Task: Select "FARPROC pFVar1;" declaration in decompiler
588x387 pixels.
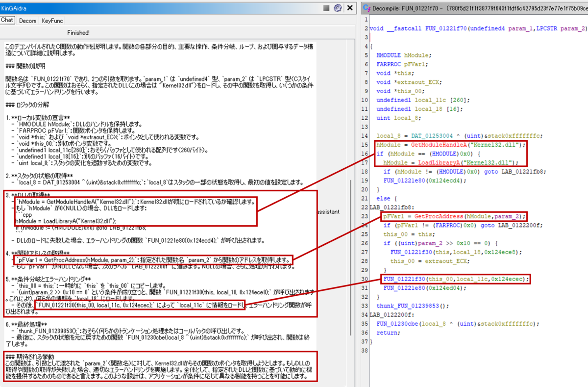Action: pos(402,64)
